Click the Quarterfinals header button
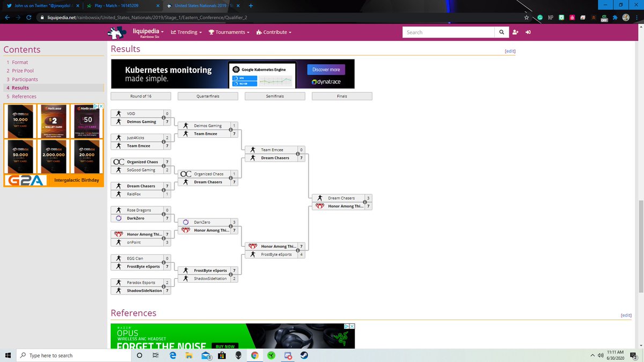 (x=208, y=96)
